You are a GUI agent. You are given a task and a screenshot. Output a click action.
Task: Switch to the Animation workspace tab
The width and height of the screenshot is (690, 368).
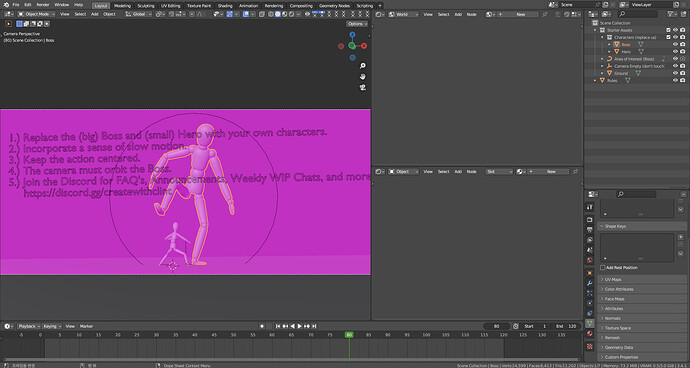coord(248,6)
